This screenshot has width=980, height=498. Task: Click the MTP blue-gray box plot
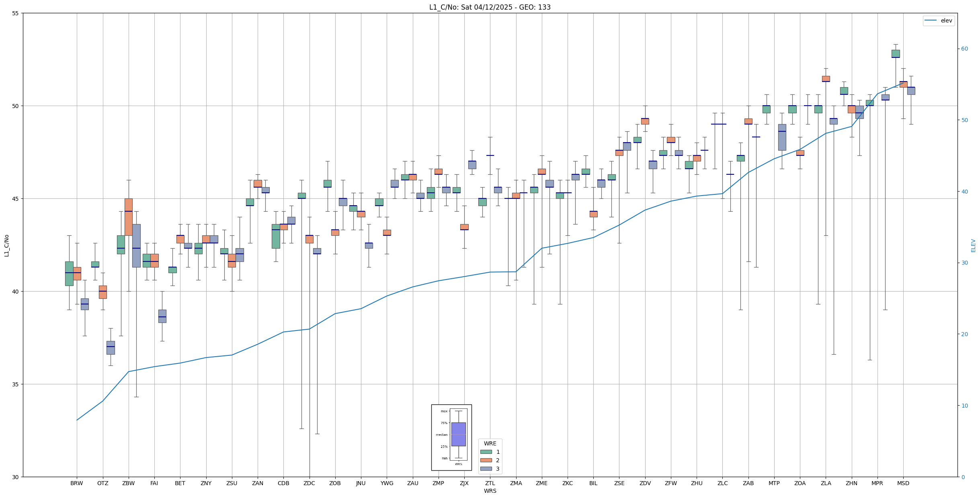pyautogui.click(x=782, y=137)
